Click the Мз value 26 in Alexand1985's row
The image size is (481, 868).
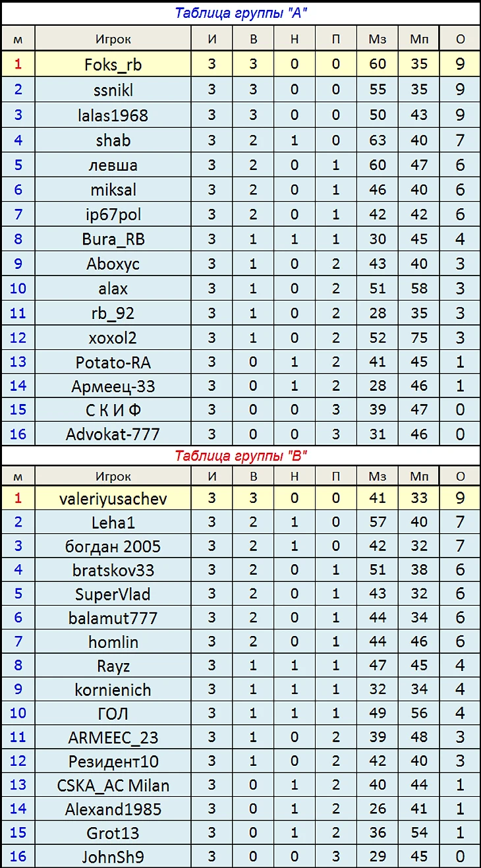pyautogui.click(x=378, y=809)
